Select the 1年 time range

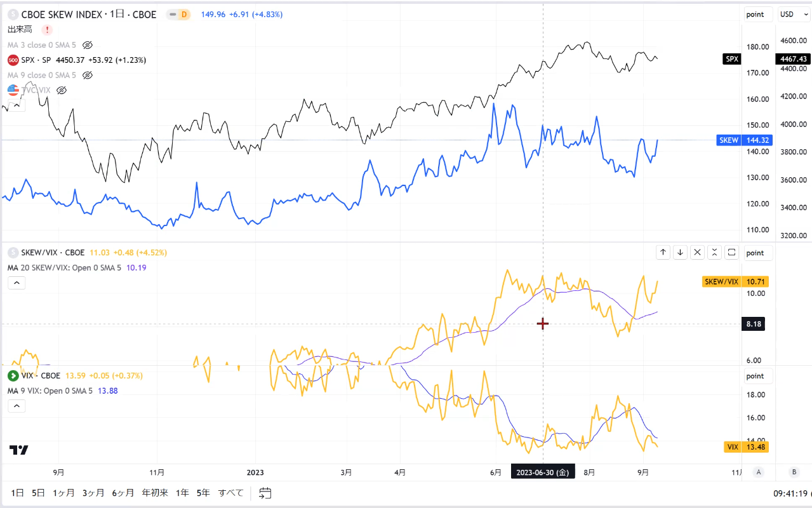[183, 493]
